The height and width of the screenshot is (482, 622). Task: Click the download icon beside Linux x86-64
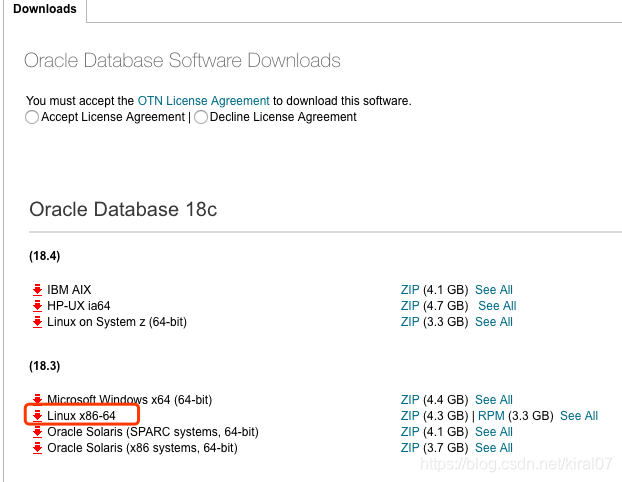37,416
